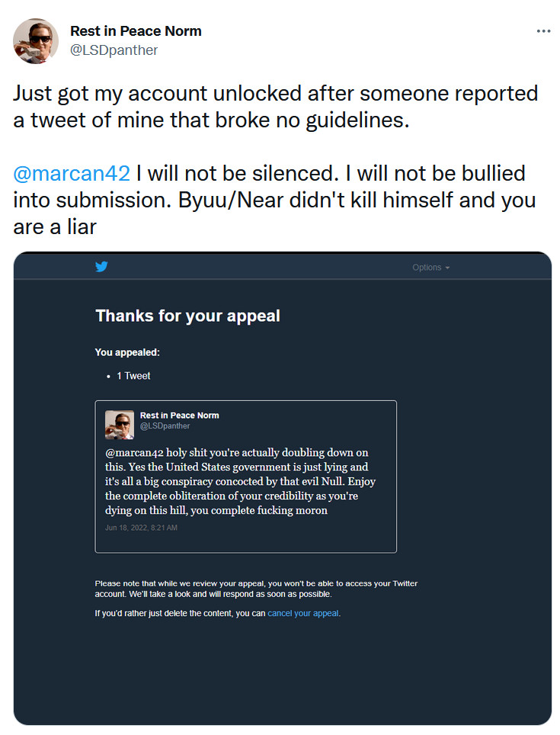
Task: Click the tweet author's profile avatar
Action: pyautogui.click(x=36, y=41)
